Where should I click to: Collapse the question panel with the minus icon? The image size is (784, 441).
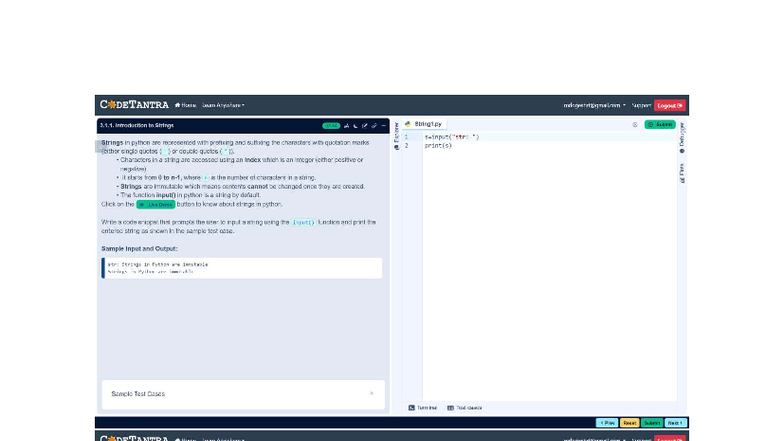[384, 126]
